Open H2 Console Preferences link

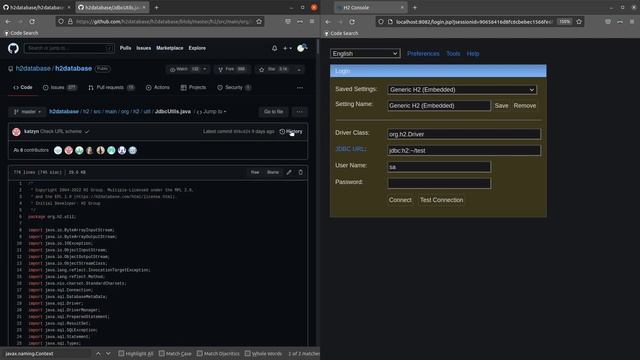[423, 53]
